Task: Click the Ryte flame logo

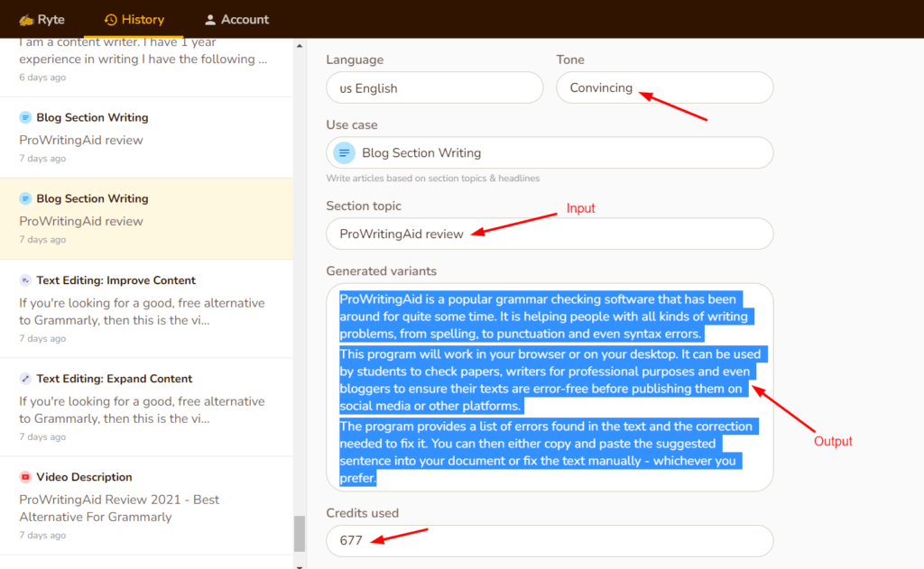Action: pos(24,19)
